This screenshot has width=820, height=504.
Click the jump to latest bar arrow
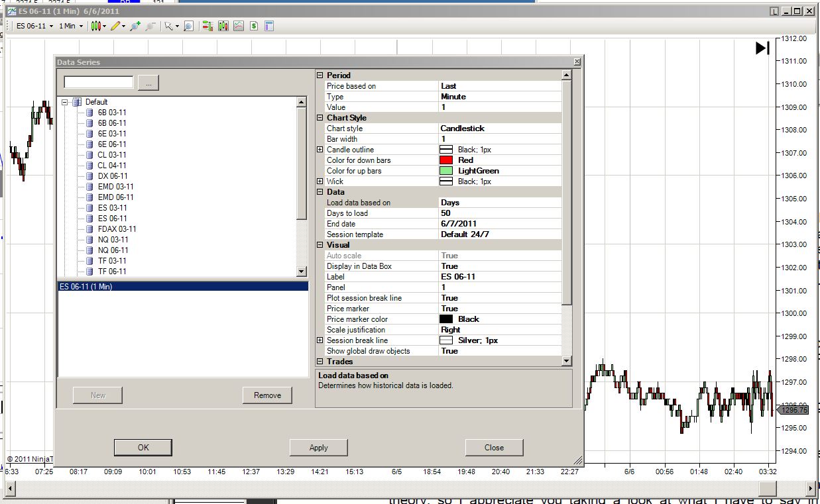coord(762,48)
